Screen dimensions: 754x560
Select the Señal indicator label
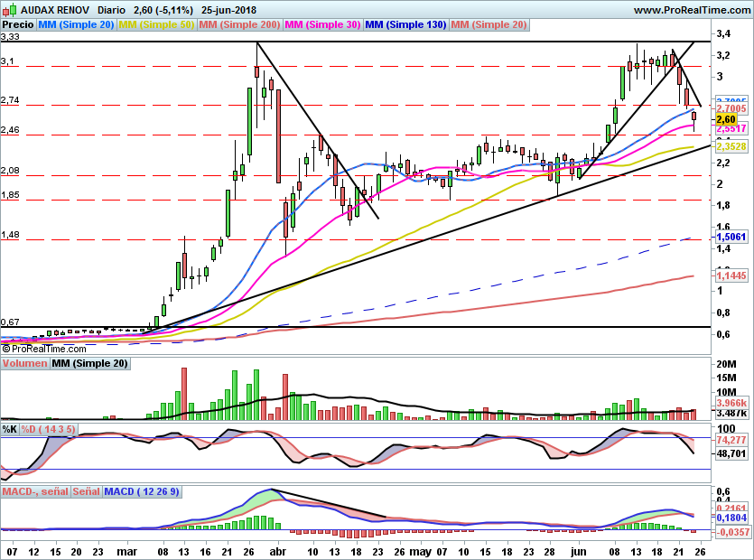[x=87, y=491]
